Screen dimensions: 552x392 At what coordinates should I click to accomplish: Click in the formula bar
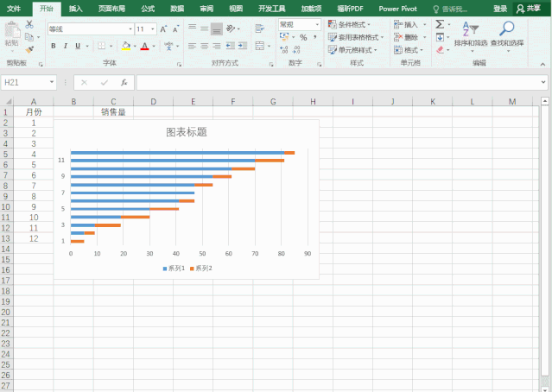pyautogui.click(x=338, y=82)
